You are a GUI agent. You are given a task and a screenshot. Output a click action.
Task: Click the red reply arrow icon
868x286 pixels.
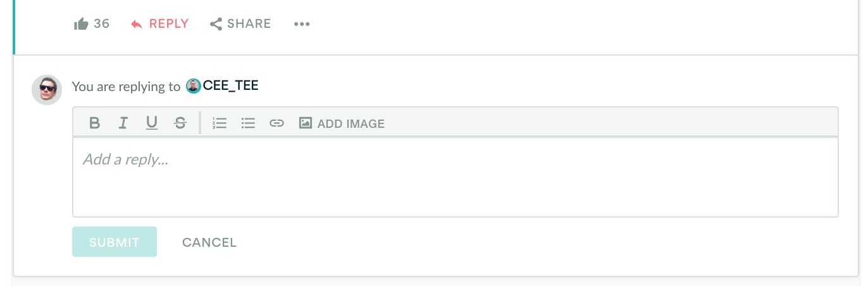click(137, 24)
